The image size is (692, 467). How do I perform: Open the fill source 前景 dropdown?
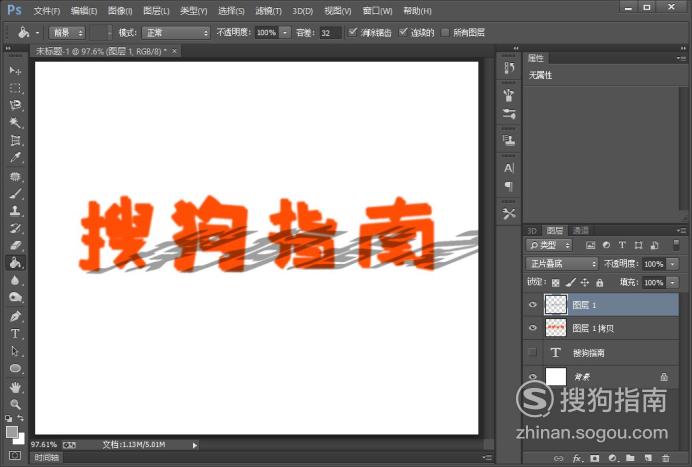coord(67,33)
